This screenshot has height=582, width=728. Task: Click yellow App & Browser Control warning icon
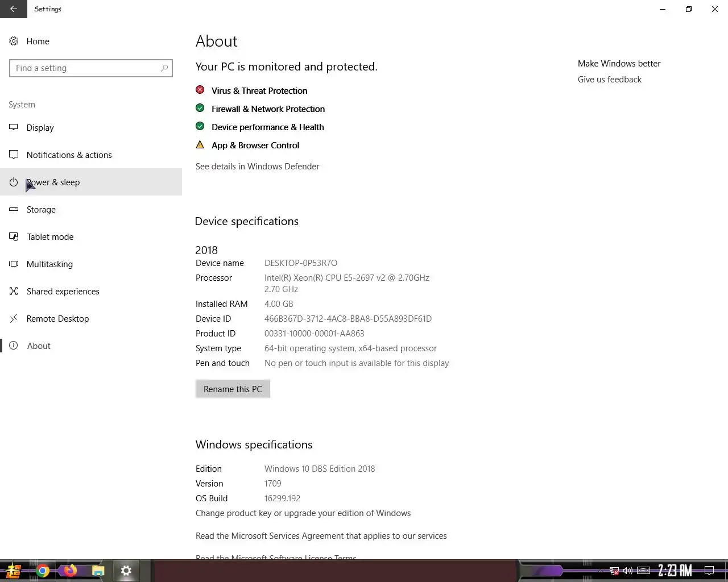(200, 144)
